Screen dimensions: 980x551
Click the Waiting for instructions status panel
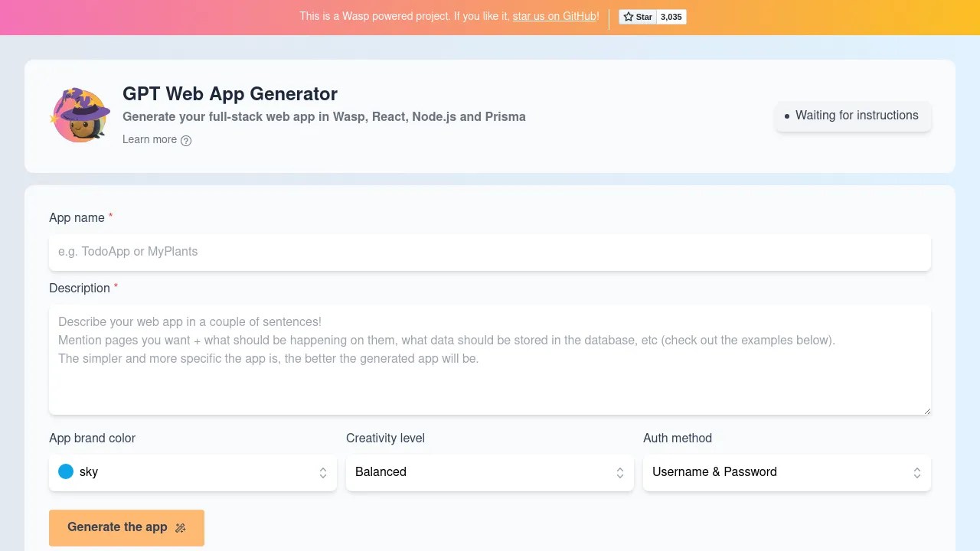coord(852,116)
